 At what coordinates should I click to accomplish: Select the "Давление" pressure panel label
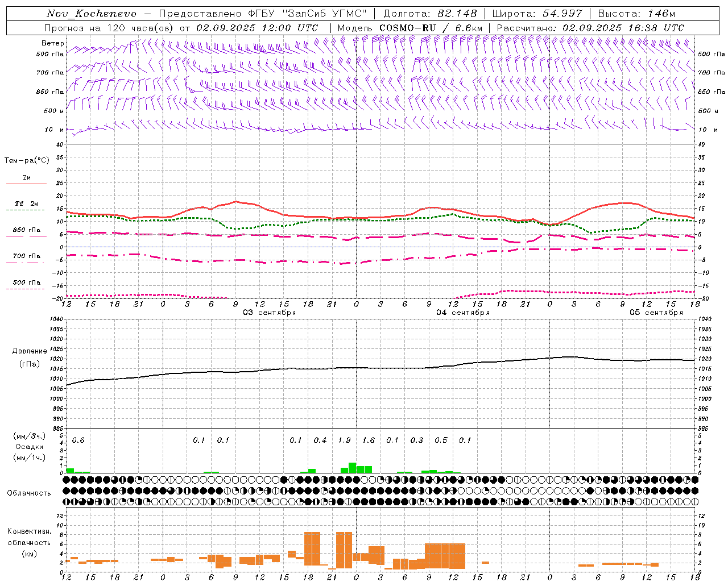coord(30,351)
